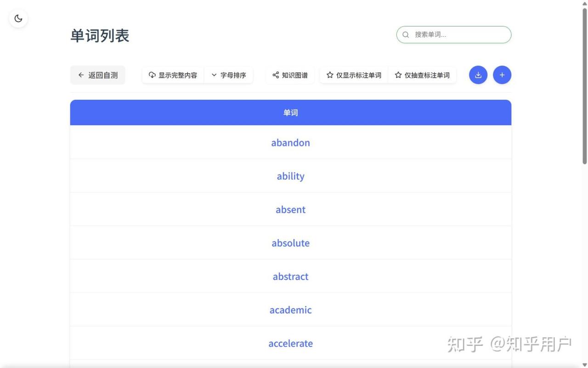Screen dimensions: 588x368
Task: Click the star icon on 仅抽查标注单词
Action: [x=398, y=75]
